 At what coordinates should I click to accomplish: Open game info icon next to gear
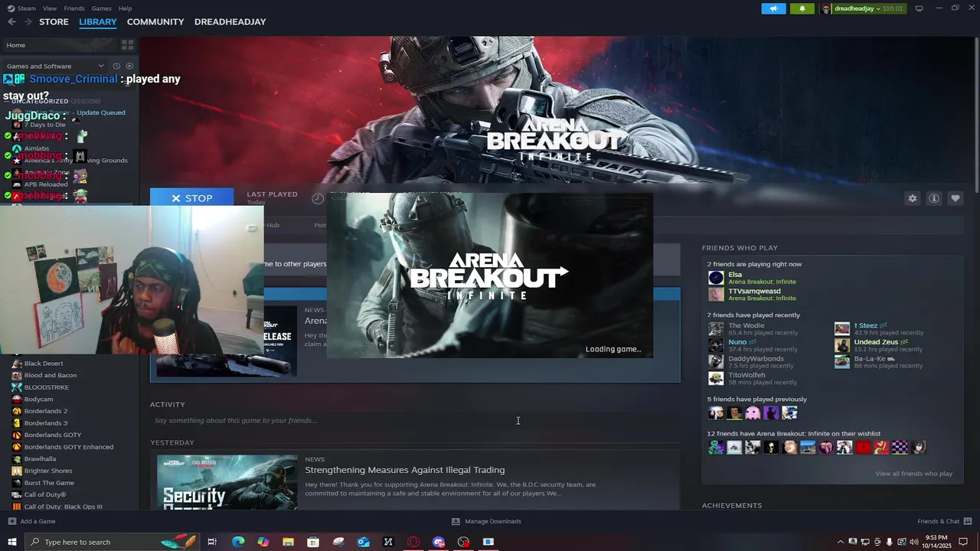click(x=933, y=198)
